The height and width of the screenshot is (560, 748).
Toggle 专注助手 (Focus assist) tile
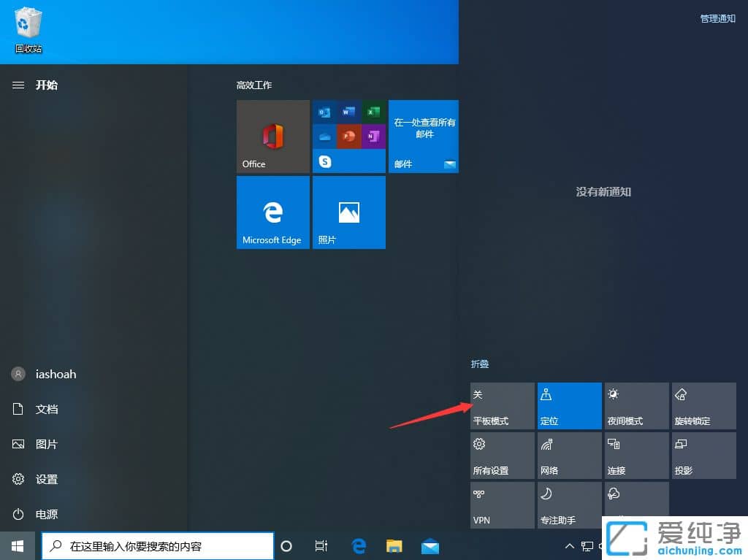click(570, 505)
